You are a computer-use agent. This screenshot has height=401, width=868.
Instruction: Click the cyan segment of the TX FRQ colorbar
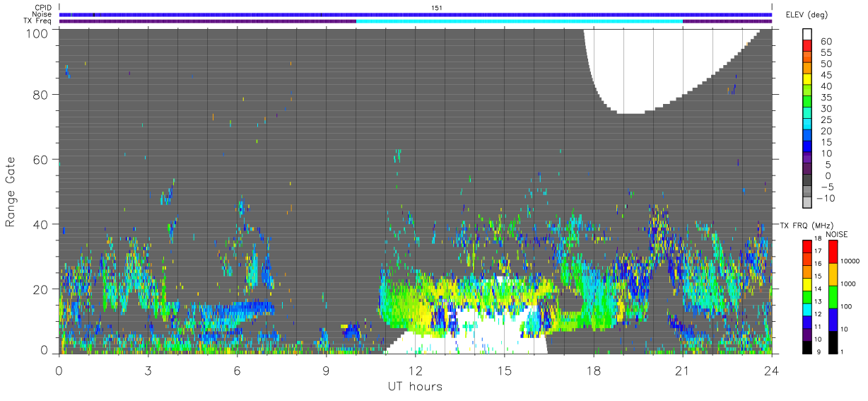807,310
